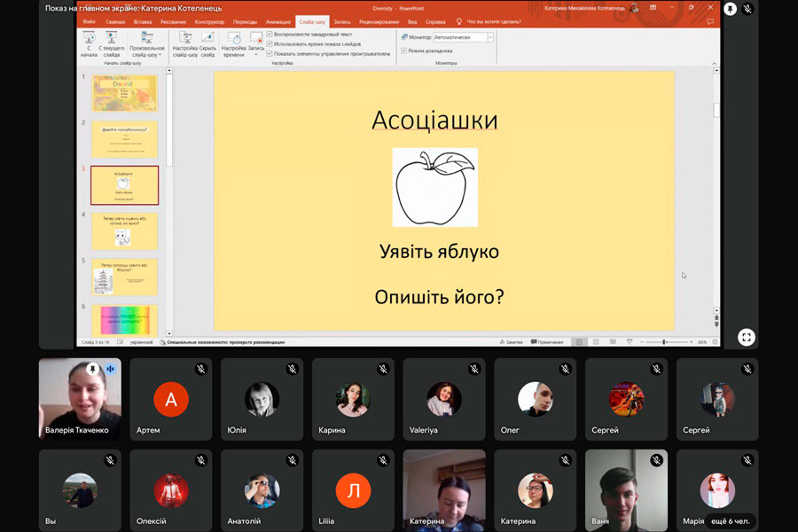The width and height of the screenshot is (798, 532).
Task: Switch to Slide Sorter view icon
Action: pos(596,342)
